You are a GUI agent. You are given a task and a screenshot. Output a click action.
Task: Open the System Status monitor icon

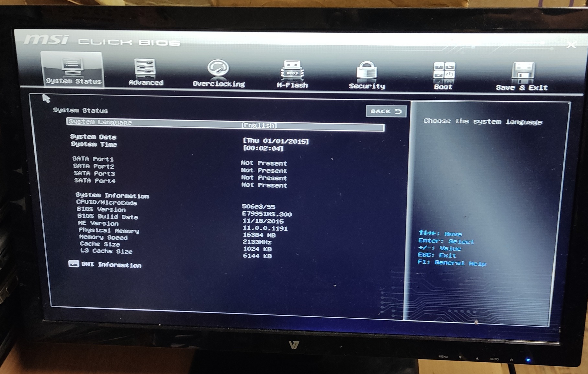point(72,67)
